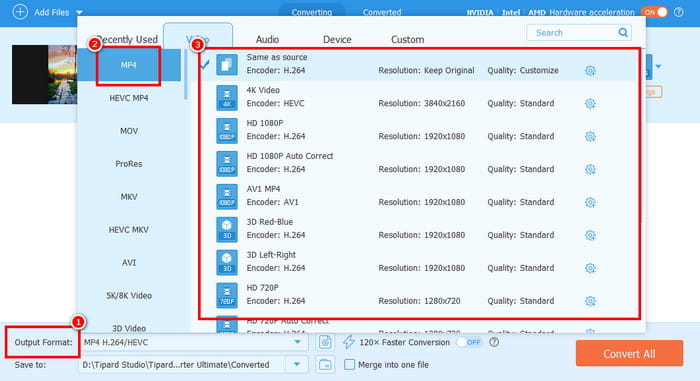Viewport: 700px width, 381px height.
Task: Open settings gear for HD 1080P Auto Correct
Action: pos(590,169)
